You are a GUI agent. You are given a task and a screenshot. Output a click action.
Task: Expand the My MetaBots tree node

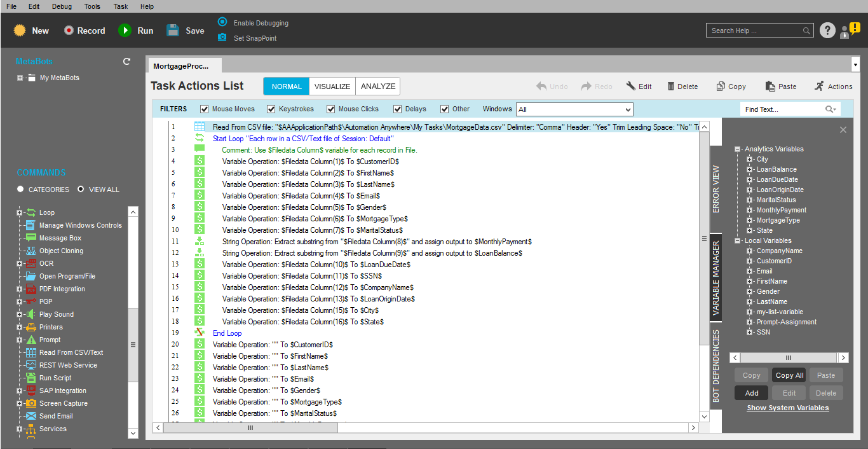20,78
